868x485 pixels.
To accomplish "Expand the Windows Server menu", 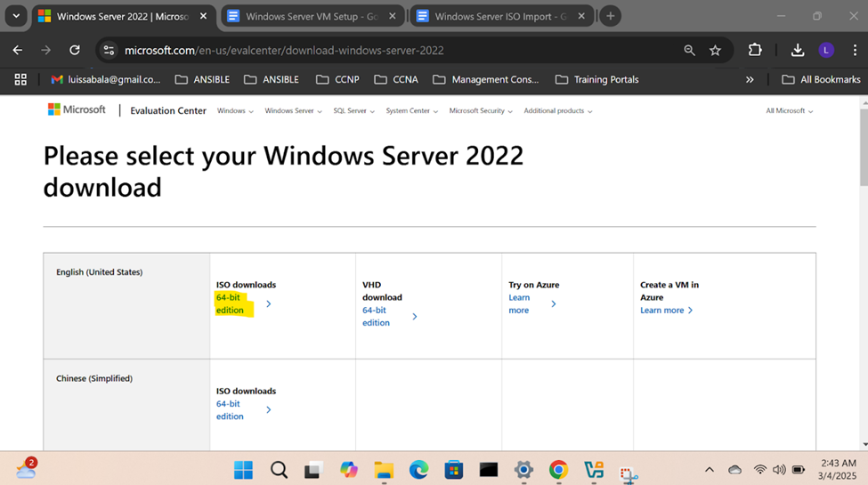I will click(x=293, y=110).
